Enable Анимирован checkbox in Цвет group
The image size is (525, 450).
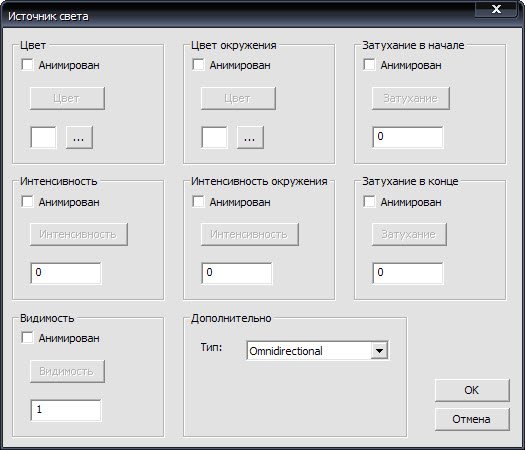27,65
